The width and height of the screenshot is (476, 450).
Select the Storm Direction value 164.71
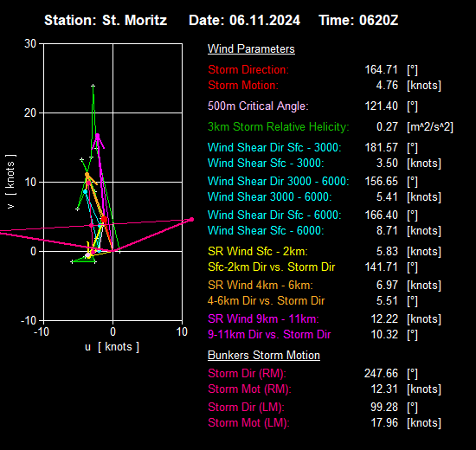381,70
